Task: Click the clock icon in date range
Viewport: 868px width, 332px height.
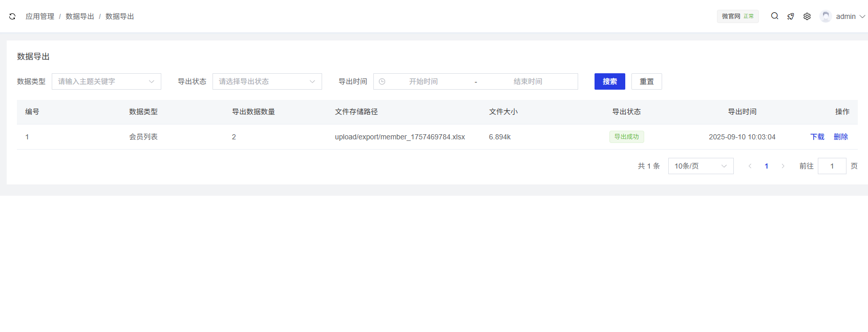Action: coord(382,81)
